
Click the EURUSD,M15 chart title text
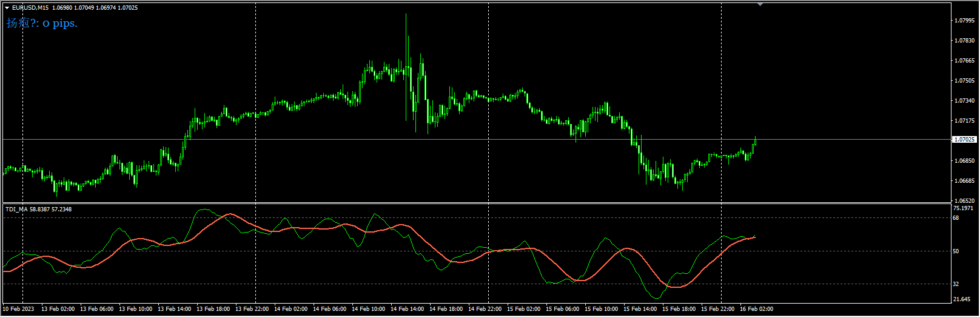[30, 8]
